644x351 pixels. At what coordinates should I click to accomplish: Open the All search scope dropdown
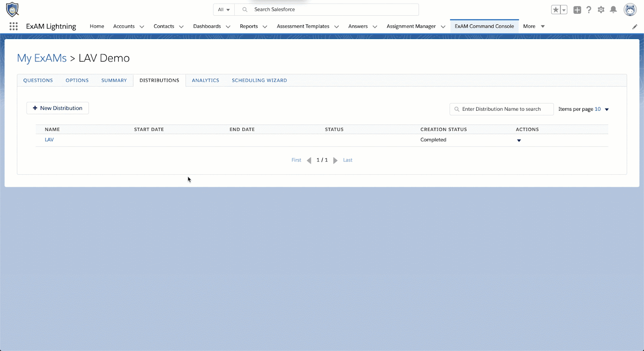point(224,10)
